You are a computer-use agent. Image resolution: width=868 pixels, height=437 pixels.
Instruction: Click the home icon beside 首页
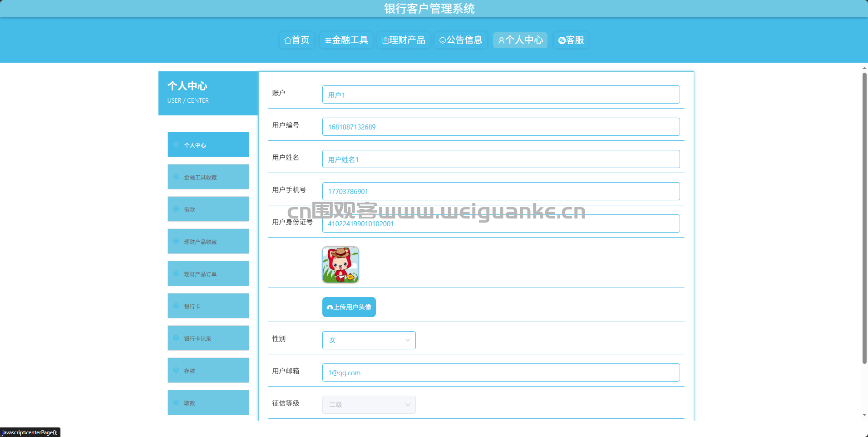[287, 40]
